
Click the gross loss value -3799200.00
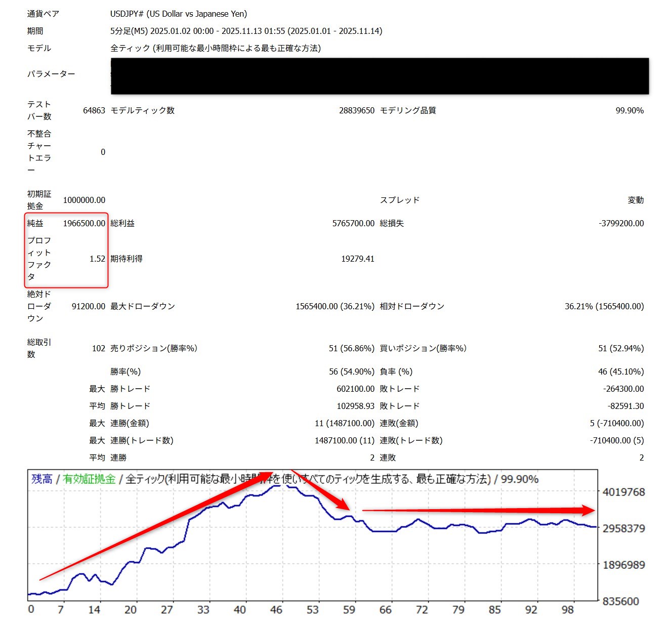click(621, 223)
